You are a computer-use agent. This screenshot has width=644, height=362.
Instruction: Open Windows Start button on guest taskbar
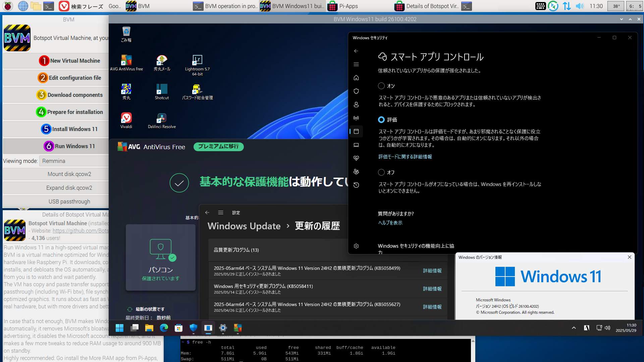tap(119, 328)
